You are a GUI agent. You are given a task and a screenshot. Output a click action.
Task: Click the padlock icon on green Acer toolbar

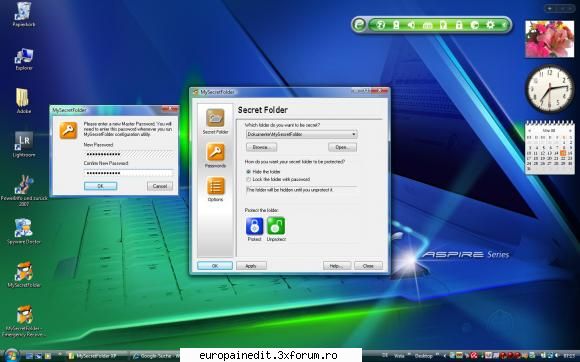pyautogui.click(x=459, y=25)
